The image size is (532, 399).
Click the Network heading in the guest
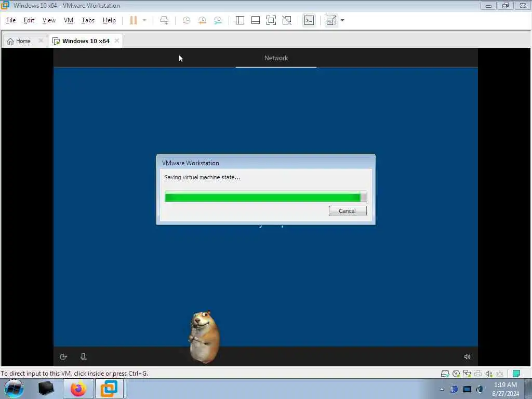276,58
